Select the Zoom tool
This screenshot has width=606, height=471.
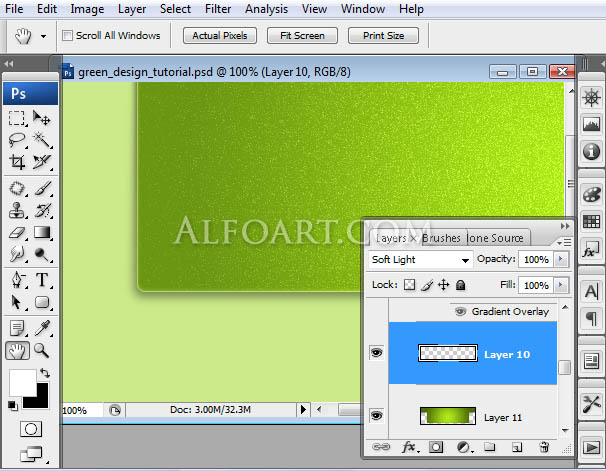coord(41,350)
